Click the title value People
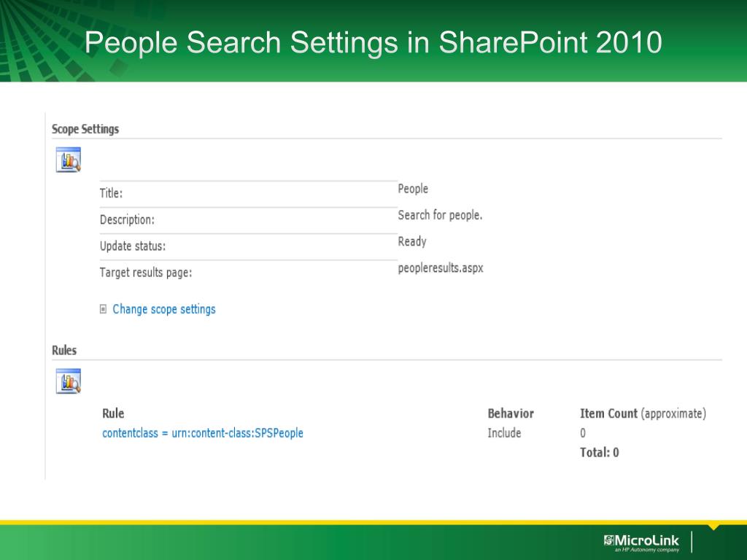This screenshot has width=747, height=560. [x=413, y=189]
